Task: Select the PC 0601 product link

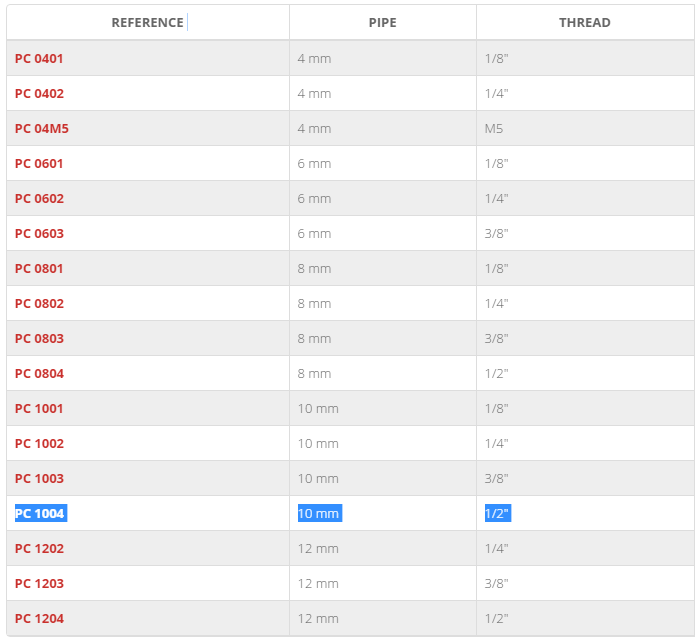Action: tap(39, 164)
